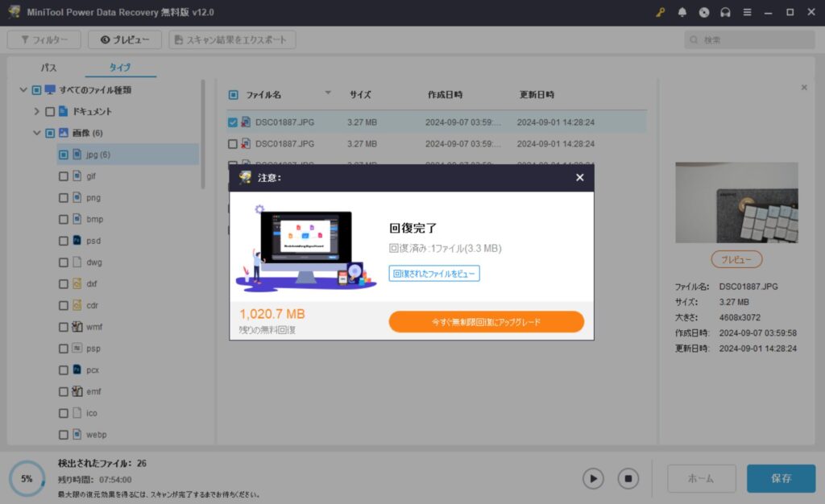Click the png file type icon
The width and height of the screenshot is (825, 504).
(x=77, y=197)
